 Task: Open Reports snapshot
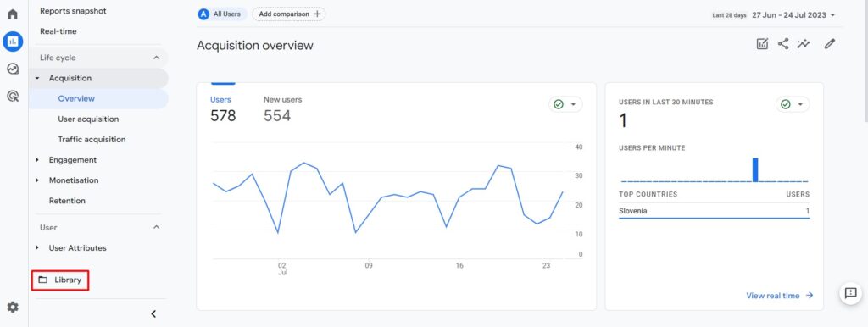pyautogui.click(x=73, y=11)
